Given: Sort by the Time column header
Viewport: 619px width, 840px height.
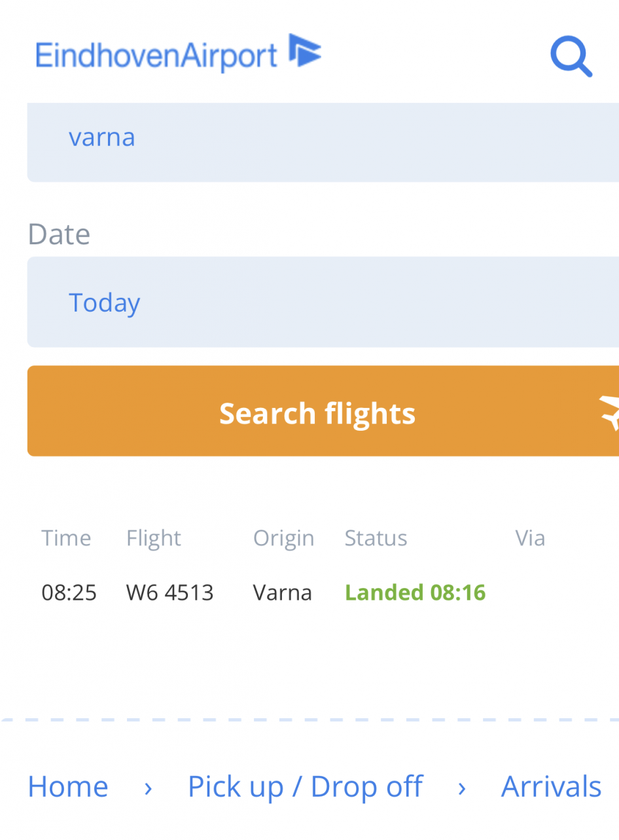Looking at the screenshot, I should (x=66, y=538).
